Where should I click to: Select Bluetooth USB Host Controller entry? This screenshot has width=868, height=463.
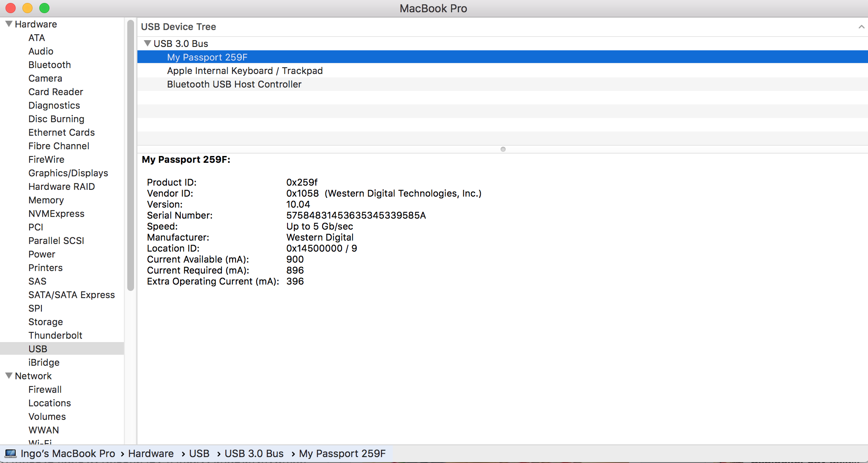pyautogui.click(x=234, y=84)
